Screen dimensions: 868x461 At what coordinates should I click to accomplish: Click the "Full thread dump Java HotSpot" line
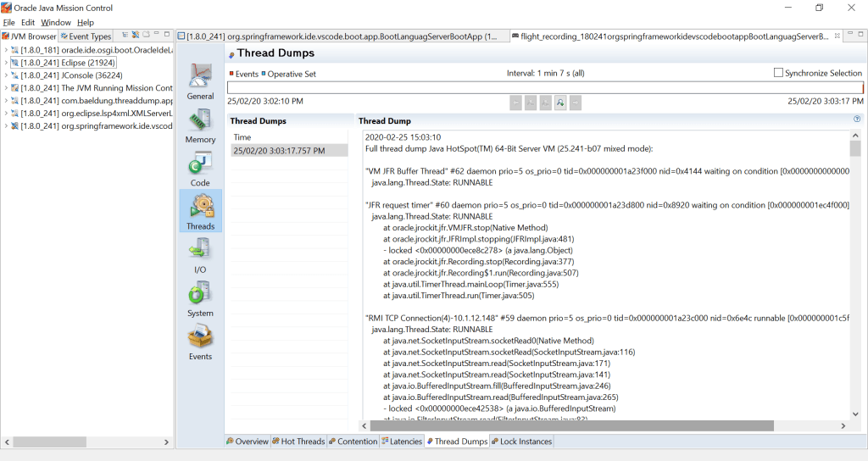tap(509, 148)
